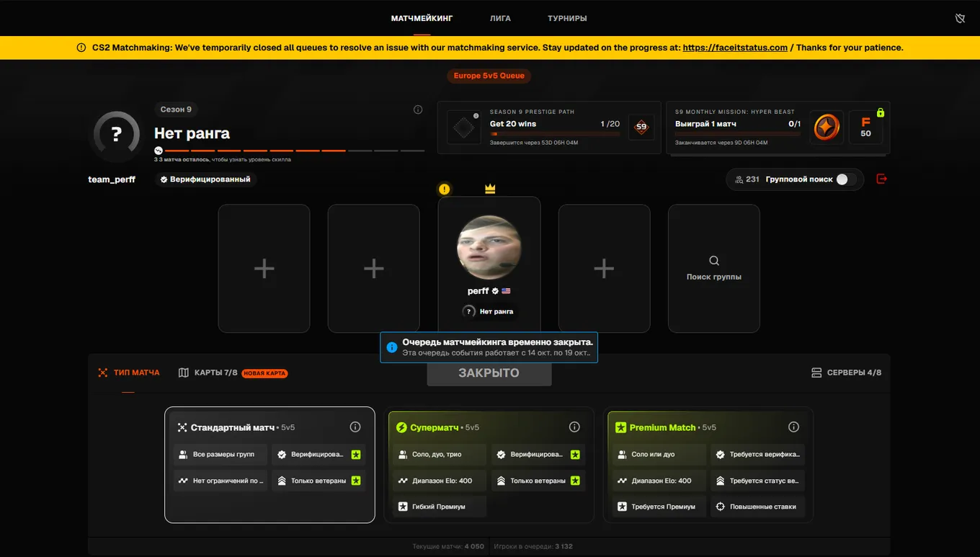The height and width of the screenshot is (557, 980).
Task: Click the warning icon in the yellow banner
Action: click(x=81, y=48)
